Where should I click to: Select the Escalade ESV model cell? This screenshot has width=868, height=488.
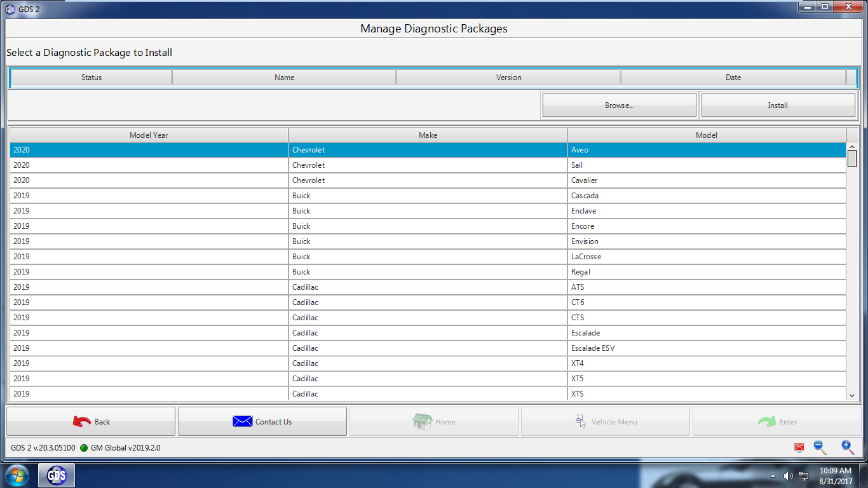[707, 348]
